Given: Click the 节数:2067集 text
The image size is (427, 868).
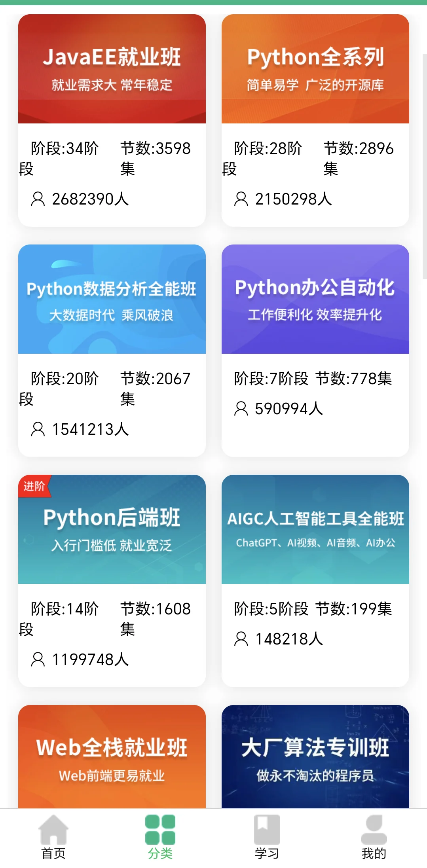Looking at the screenshot, I should click(156, 389).
